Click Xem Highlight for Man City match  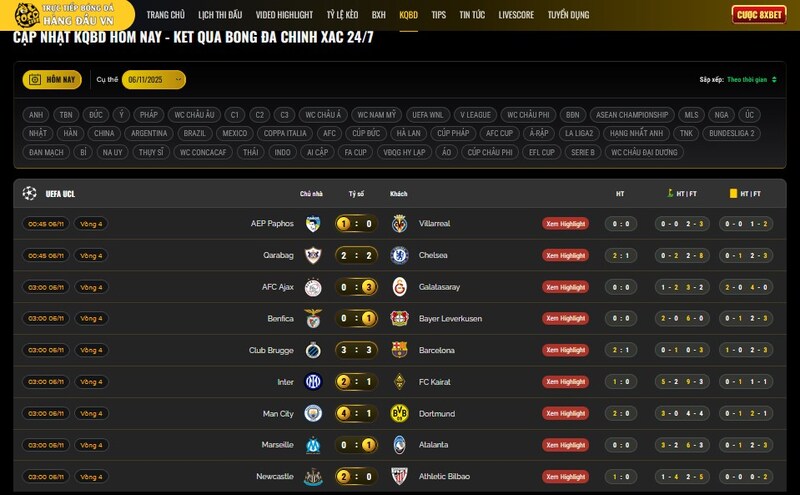(x=566, y=413)
